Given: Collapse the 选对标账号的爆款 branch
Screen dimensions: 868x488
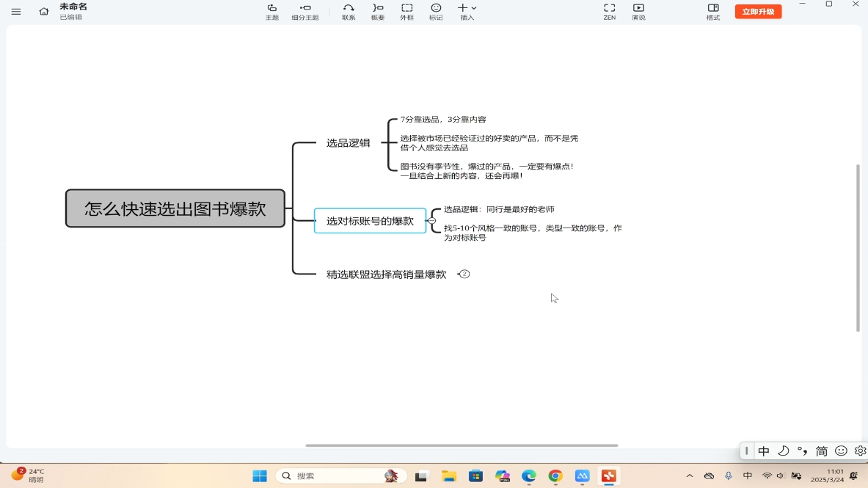Looking at the screenshot, I should pyautogui.click(x=431, y=220).
